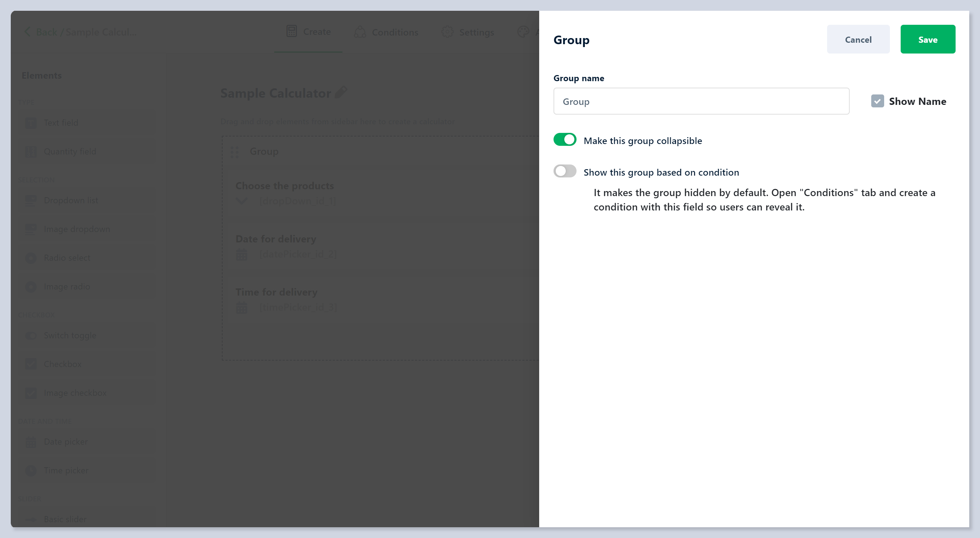Screen dimensions: 980x538
Task: Select the Image dropdown element
Action: [76, 229]
